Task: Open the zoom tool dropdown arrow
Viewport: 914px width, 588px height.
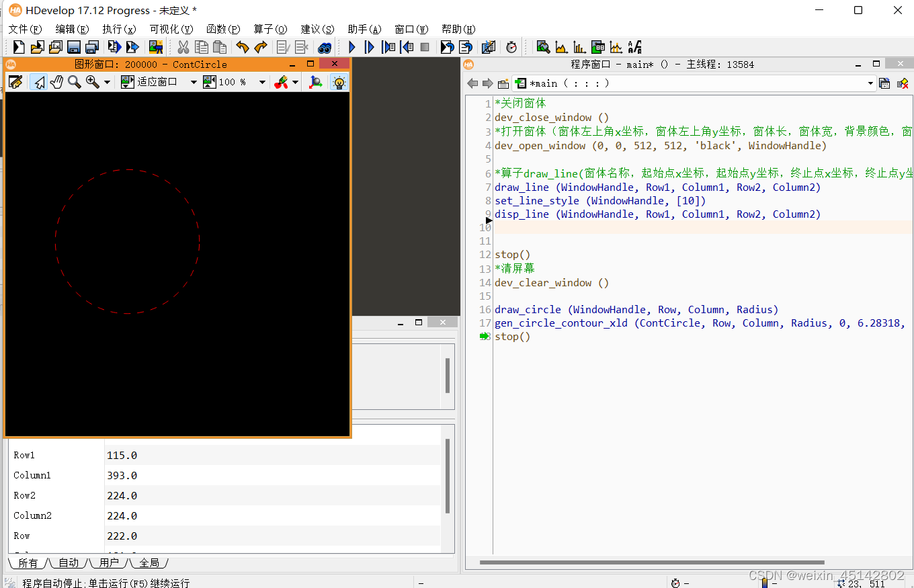Action: (x=108, y=82)
